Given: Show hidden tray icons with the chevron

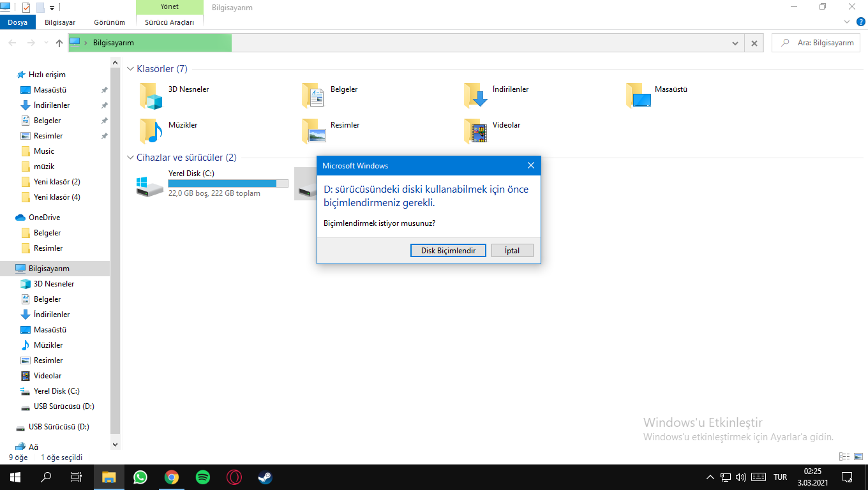Looking at the screenshot, I should 710,477.
